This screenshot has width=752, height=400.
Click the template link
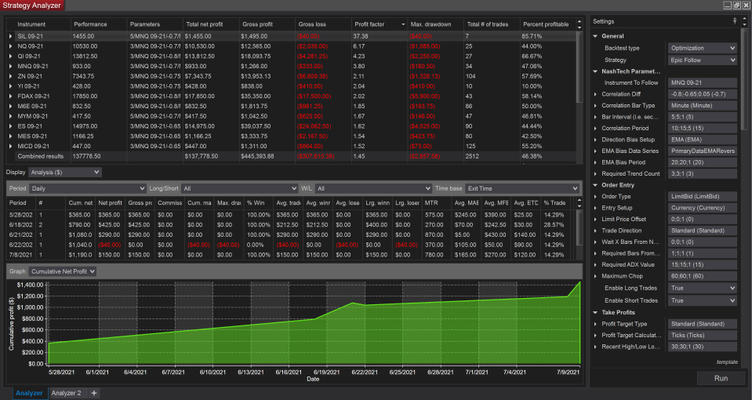726,361
